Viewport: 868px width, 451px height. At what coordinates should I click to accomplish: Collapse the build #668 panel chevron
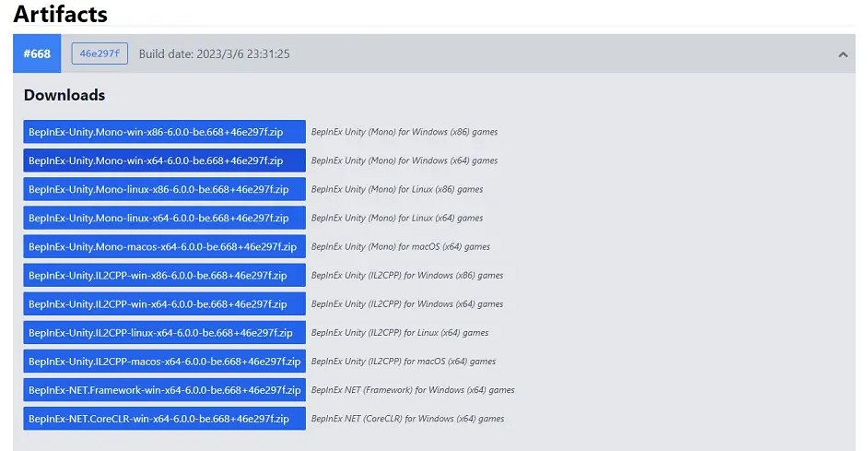(x=842, y=54)
